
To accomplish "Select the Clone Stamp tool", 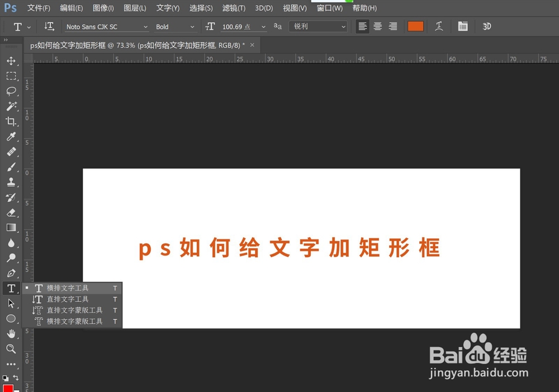I will (11, 182).
